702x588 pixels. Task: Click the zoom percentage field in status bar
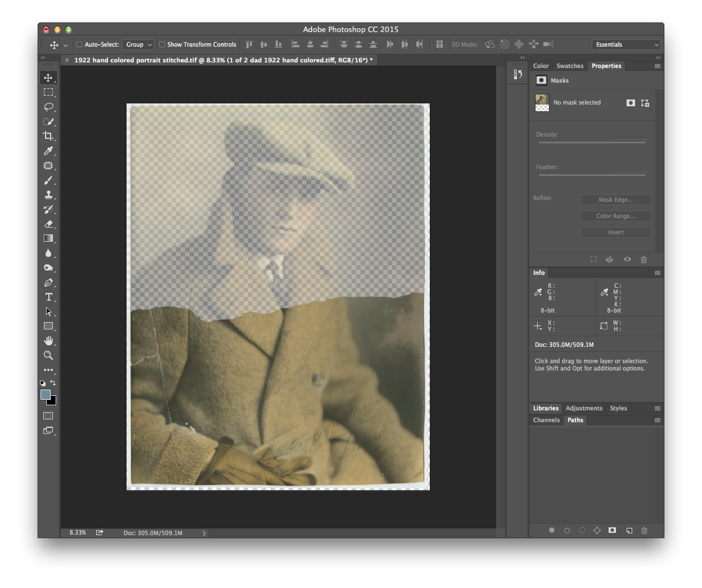point(78,532)
